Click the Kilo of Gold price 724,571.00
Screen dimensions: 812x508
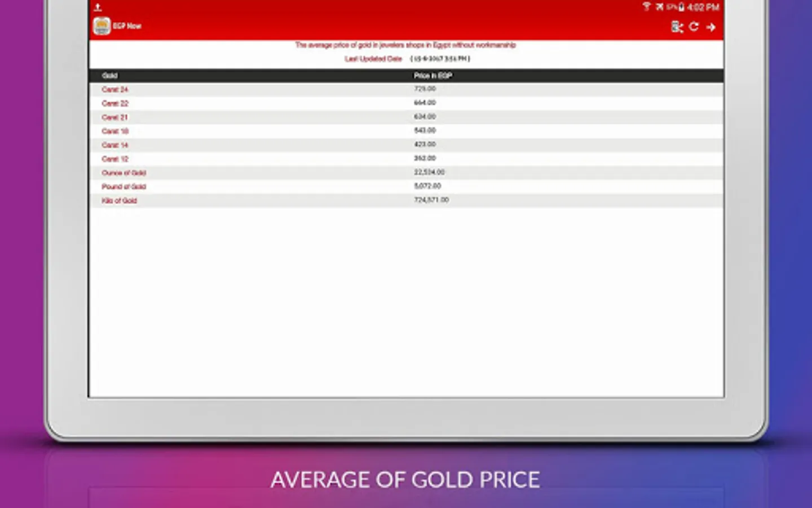pos(432,200)
